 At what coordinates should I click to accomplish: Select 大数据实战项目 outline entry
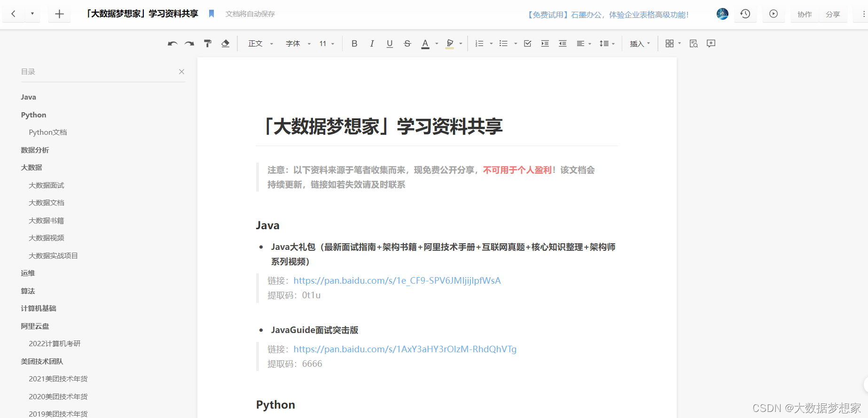[53, 256]
